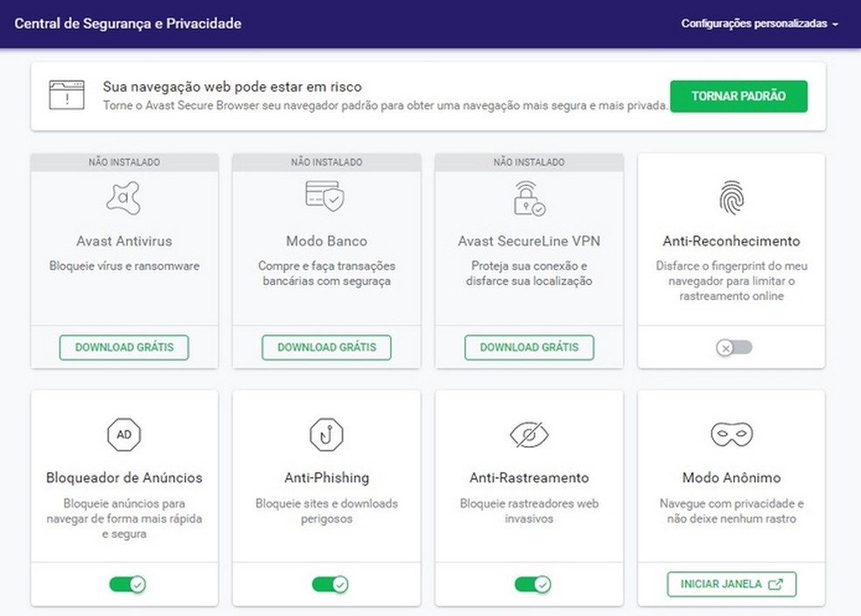The height and width of the screenshot is (616, 861).
Task: Download the Avast SecureLine VPN
Action: (528, 347)
